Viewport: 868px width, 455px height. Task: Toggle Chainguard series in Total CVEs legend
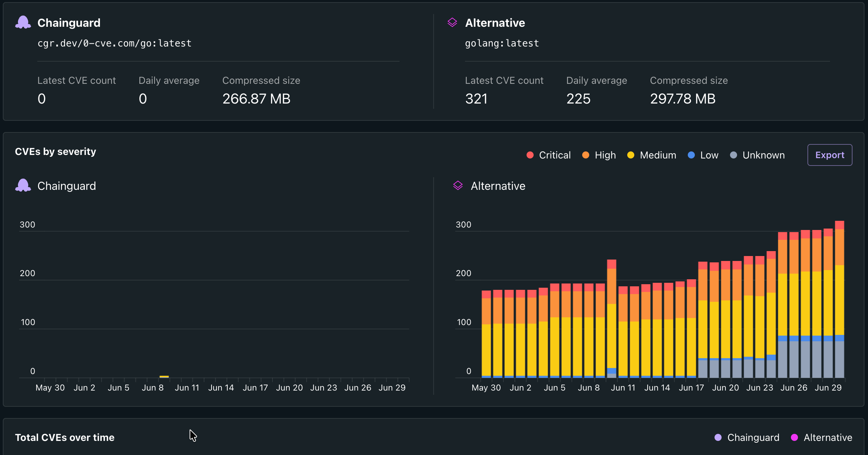(747, 437)
